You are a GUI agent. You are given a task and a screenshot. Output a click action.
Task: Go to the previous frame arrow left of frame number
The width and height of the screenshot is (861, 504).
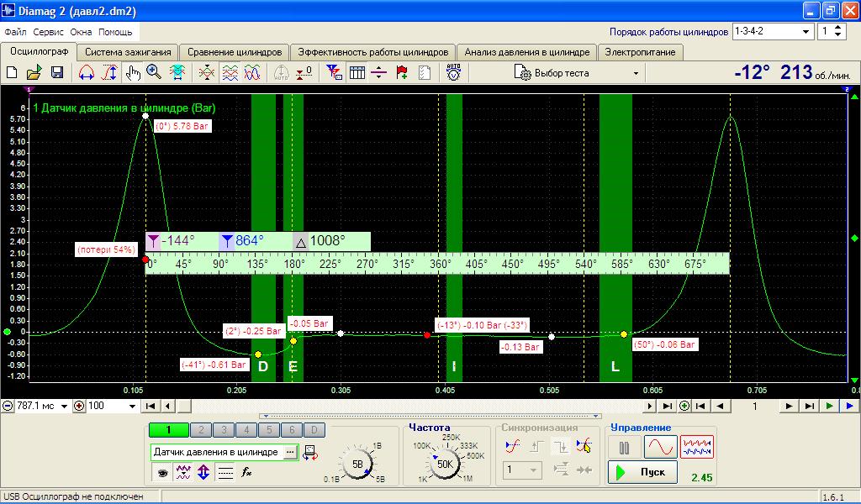(720, 406)
